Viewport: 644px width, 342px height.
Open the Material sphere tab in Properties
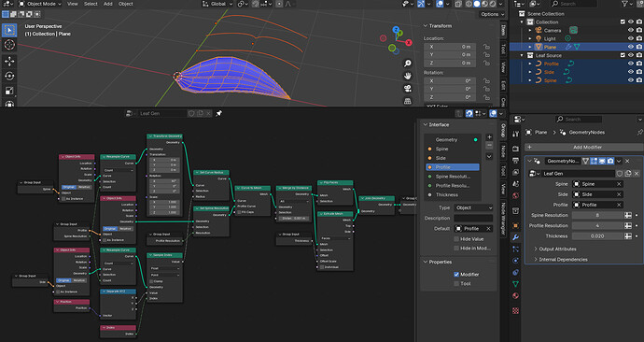click(x=515, y=296)
